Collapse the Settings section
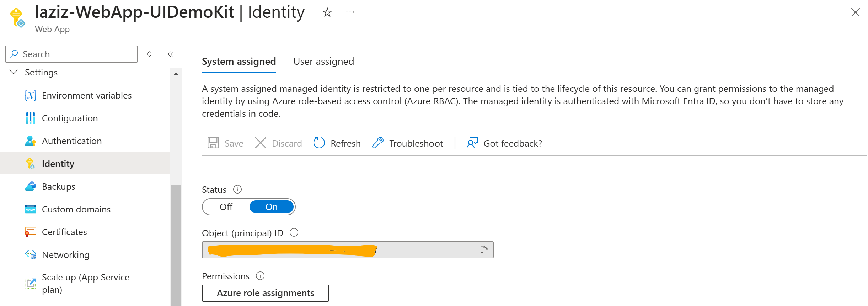The image size is (868, 306). tap(14, 72)
